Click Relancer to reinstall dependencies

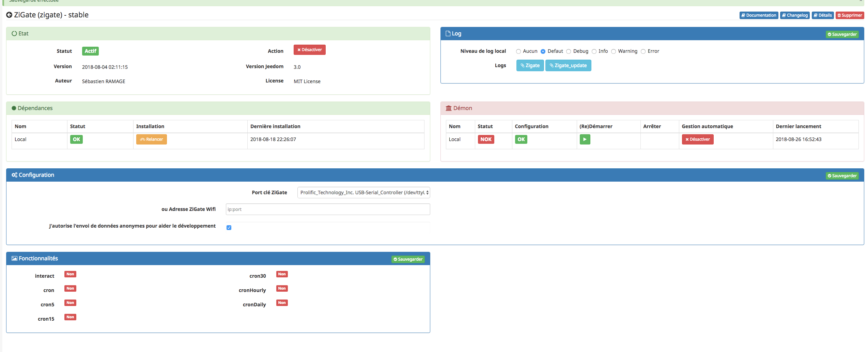[x=152, y=139]
